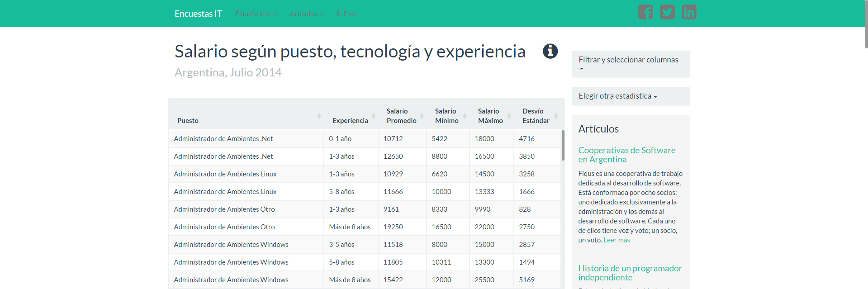Select the cell showing 0-1 año
The image size is (868, 289).
click(x=351, y=139)
